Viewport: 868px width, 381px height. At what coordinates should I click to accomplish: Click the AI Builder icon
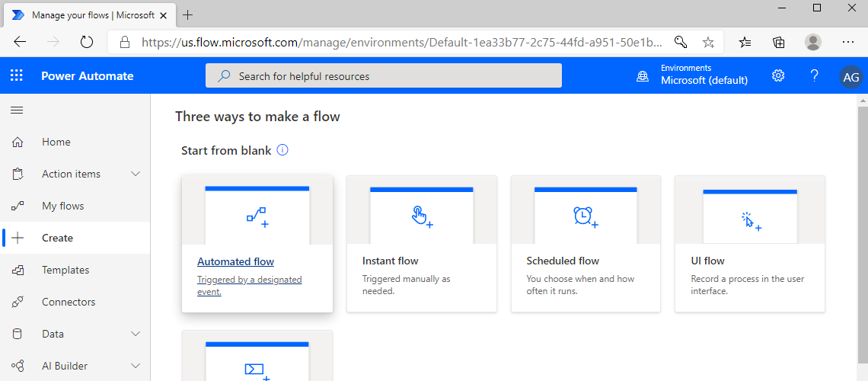click(18, 366)
